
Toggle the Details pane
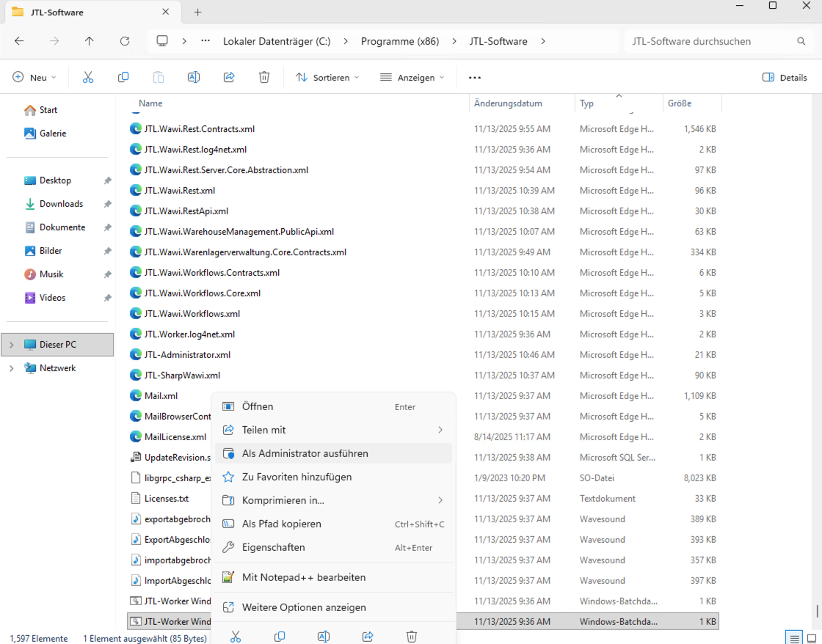(785, 78)
